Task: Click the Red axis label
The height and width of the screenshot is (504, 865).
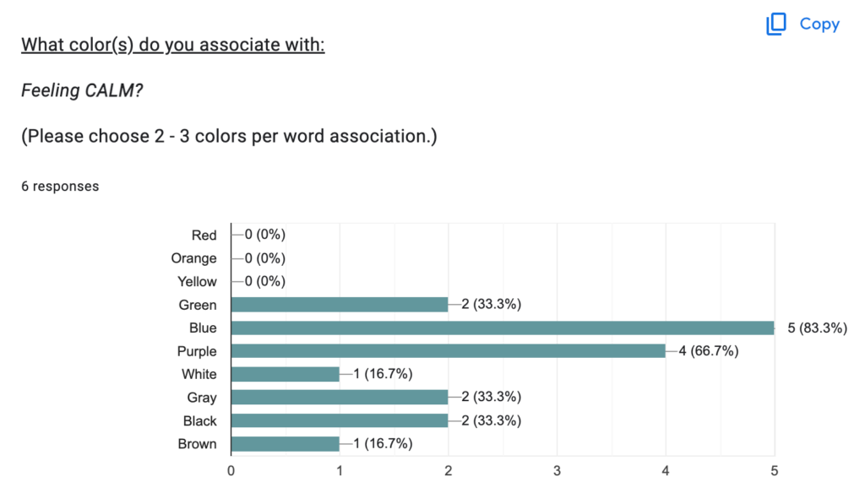Action: click(204, 235)
